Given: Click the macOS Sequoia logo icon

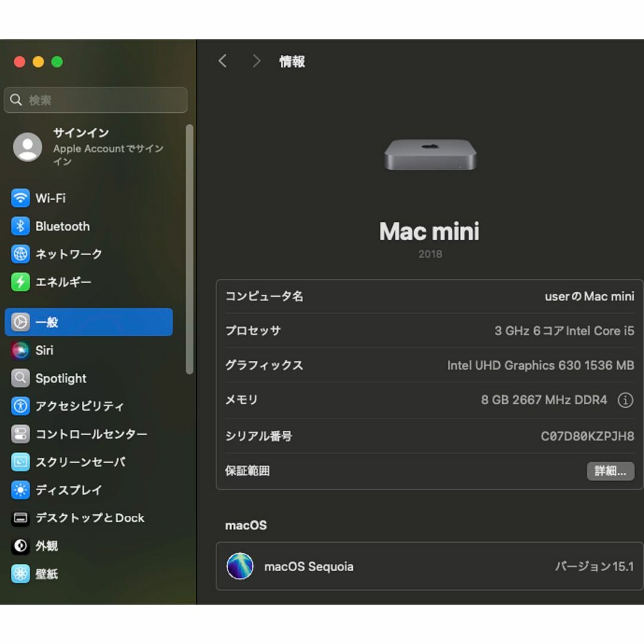Looking at the screenshot, I should pos(240,566).
